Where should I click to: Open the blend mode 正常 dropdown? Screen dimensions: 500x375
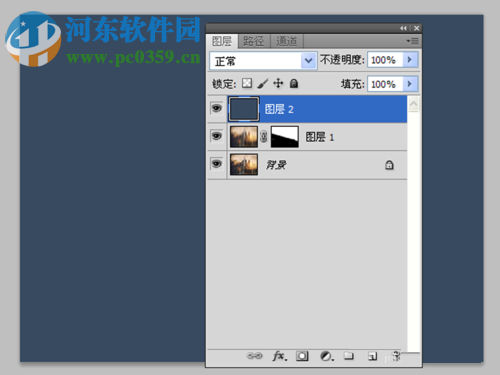(263, 61)
